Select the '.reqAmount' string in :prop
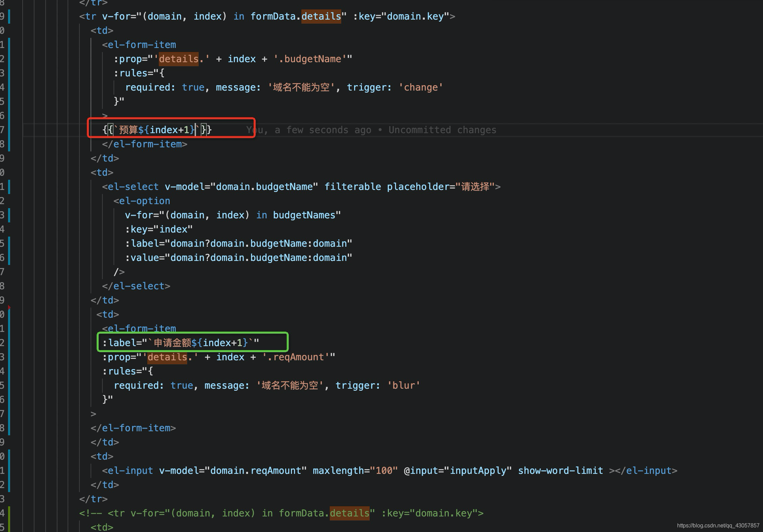The image size is (763, 532). click(x=296, y=357)
